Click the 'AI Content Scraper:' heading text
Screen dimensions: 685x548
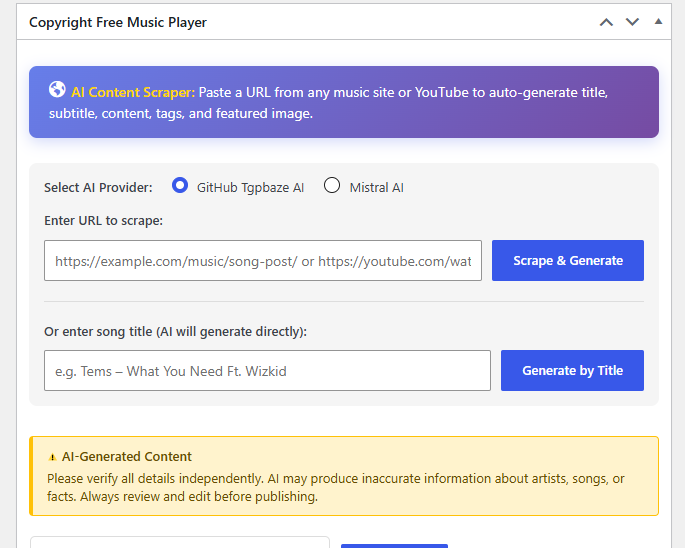point(133,92)
